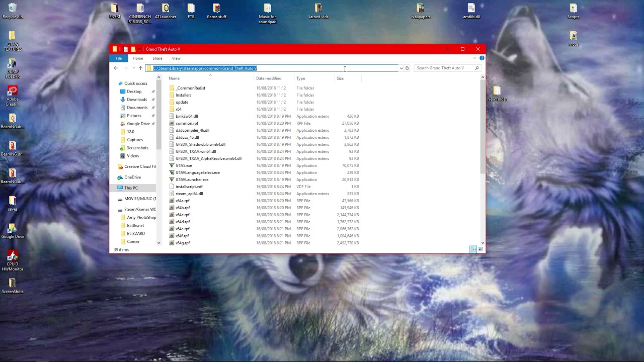Open recent locations dropdown arrow
Viewport: 644px width, 362px height.
(x=133, y=68)
